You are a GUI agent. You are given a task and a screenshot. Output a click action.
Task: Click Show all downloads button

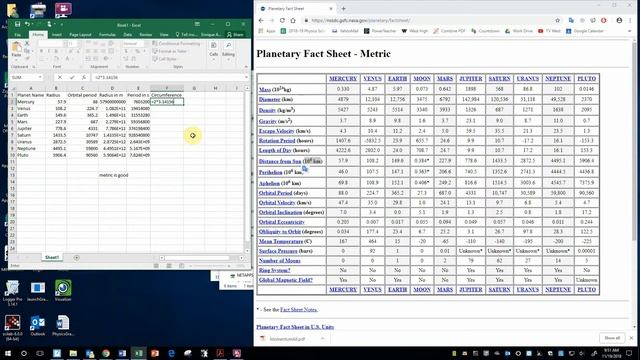click(x=612, y=338)
